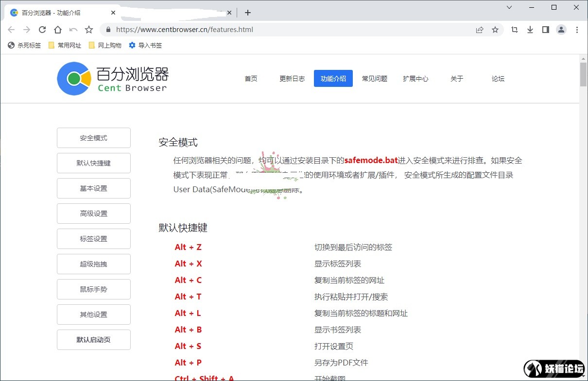Jump to 基本设置 section
The image size is (588, 381).
[94, 188]
